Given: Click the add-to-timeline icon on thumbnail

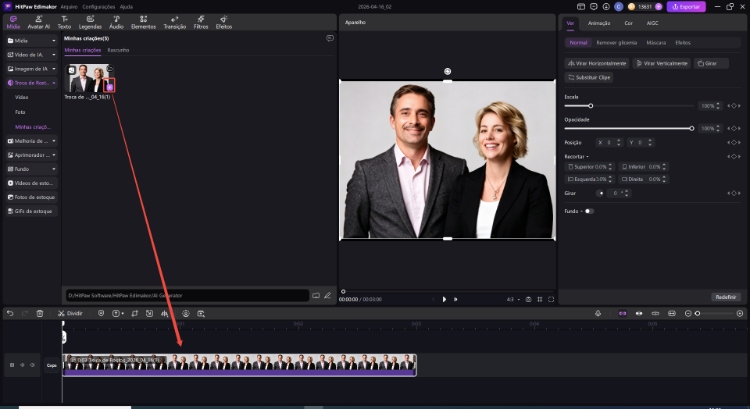Looking at the screenshot, I should (x=110, y=87).
